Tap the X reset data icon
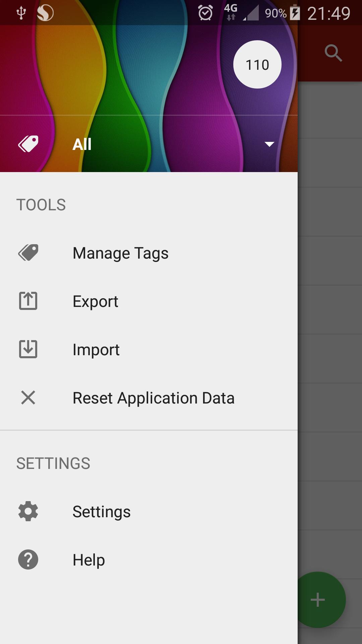 click(x=28, y=397)
